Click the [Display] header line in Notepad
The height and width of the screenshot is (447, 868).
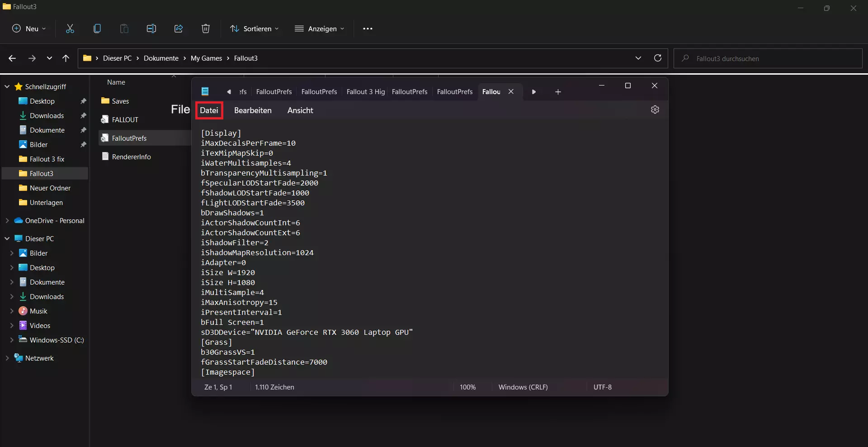221,133
